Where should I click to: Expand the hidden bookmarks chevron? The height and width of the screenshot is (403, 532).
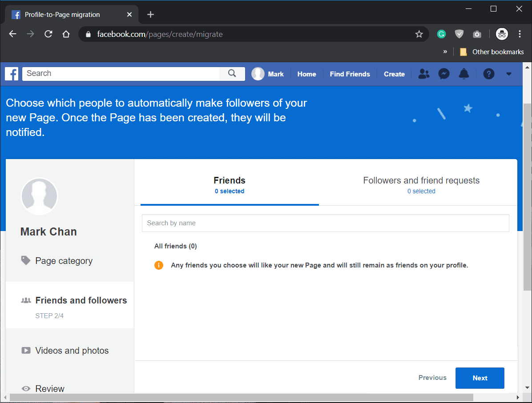445,52
